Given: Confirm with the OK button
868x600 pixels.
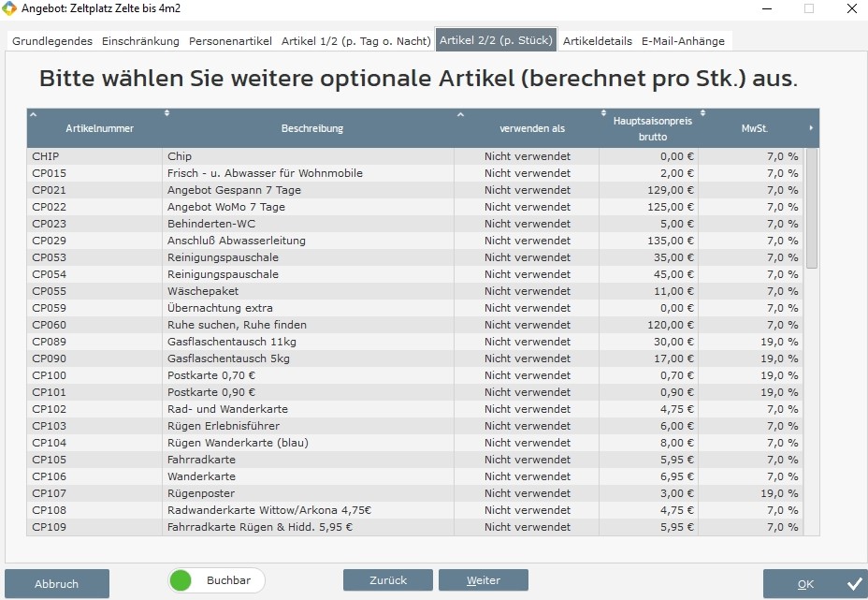Looking at the screenshot, I should coord(816,584).
